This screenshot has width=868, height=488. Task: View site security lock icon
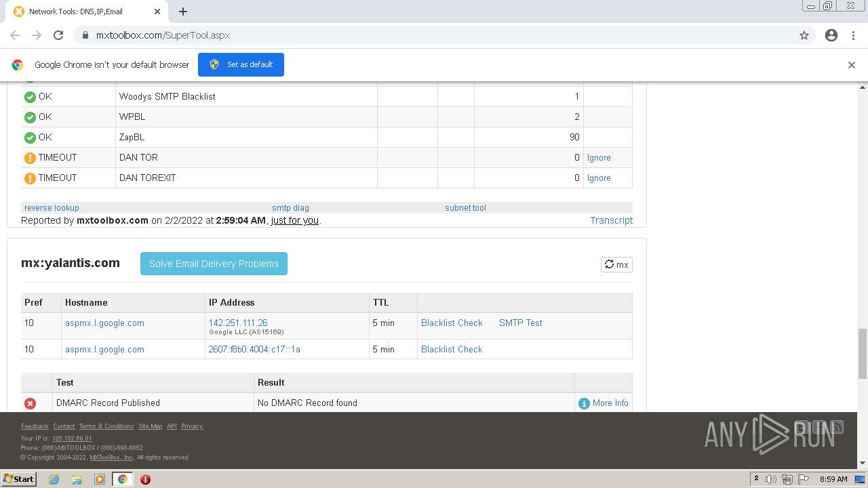click(x=85, y=35)
